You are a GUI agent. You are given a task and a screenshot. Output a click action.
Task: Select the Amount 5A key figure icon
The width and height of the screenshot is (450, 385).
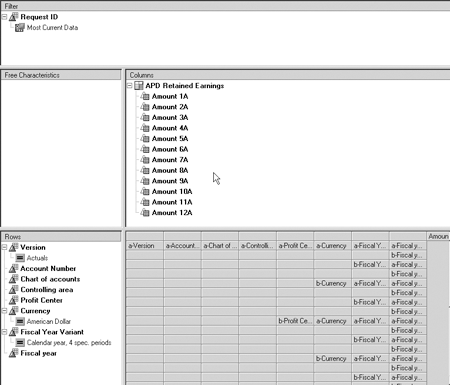pos(145,139)
